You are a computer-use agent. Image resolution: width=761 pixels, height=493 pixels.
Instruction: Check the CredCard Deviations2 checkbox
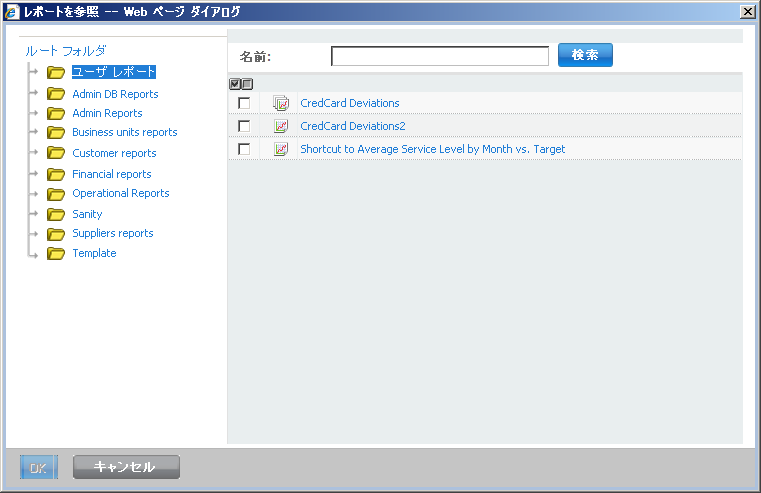[244, 126]
